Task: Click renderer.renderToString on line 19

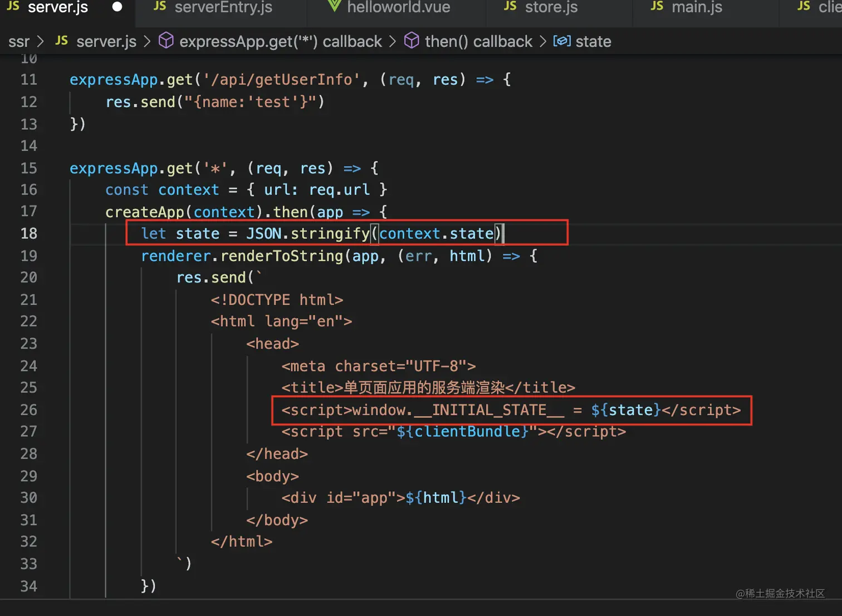Action: pyautogui.click(x=242, y=256)
